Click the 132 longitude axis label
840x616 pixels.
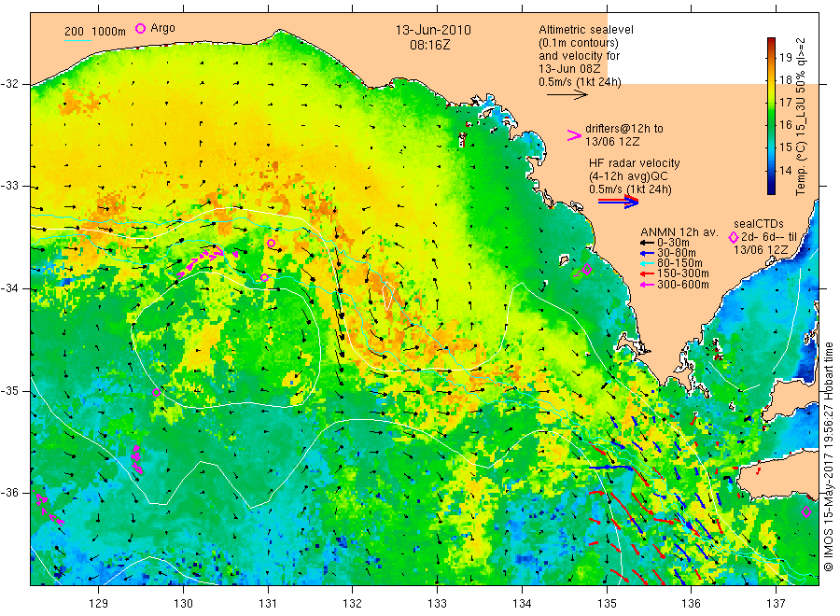click(x=353, y=604)
